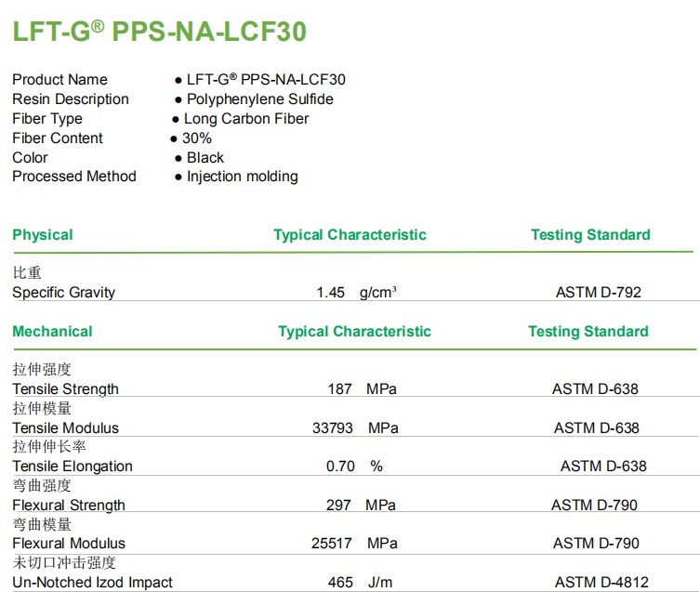Click the 'Fiber Type' label
700x592 pixels.
47,119
